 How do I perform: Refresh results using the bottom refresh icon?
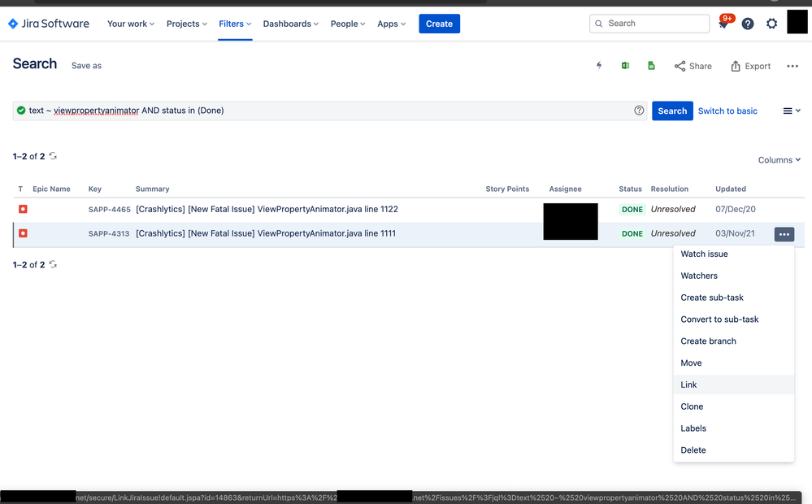pos(53,264)
